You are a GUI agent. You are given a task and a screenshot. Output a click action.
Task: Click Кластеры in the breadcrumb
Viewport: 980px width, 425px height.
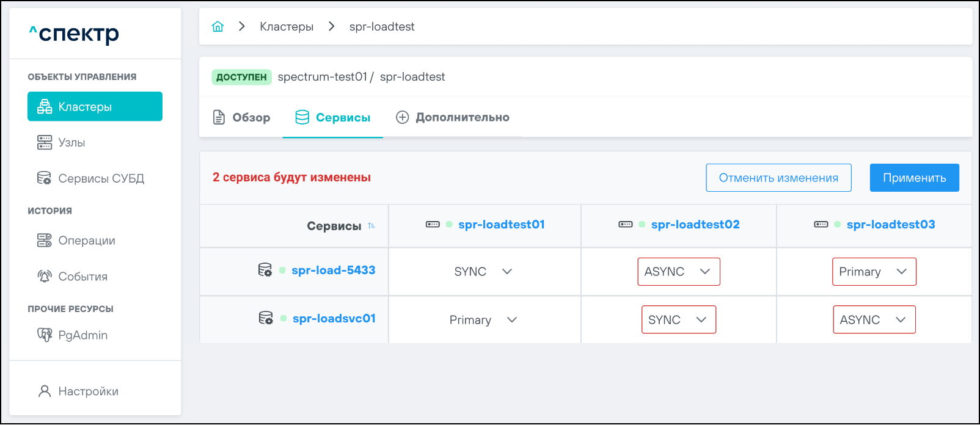point(287,27)
